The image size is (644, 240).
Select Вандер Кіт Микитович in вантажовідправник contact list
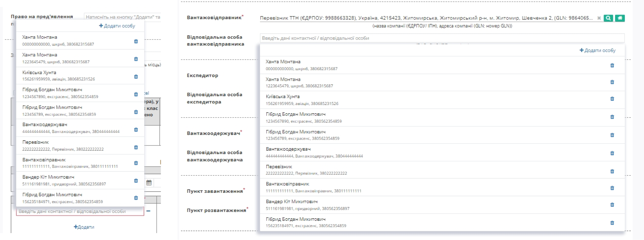[442, 205]
